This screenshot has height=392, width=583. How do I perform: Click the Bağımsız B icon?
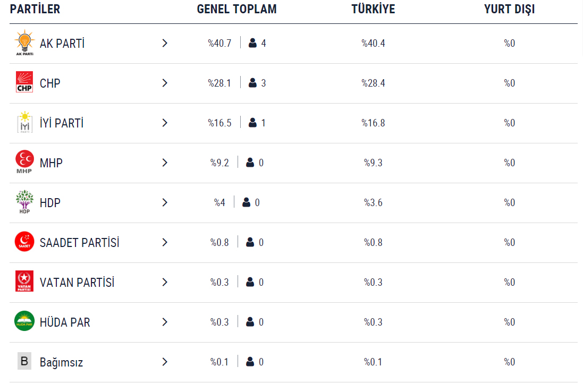click(24, 361)
